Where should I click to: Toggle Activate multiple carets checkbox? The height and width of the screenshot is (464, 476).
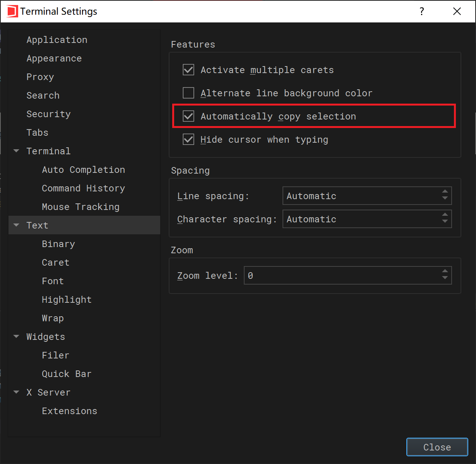[x=188, y=70]
